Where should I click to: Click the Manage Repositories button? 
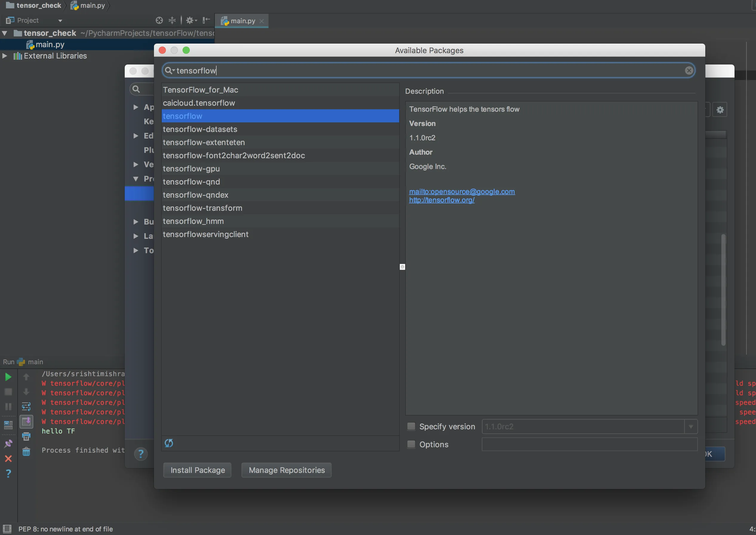[286, 470]
